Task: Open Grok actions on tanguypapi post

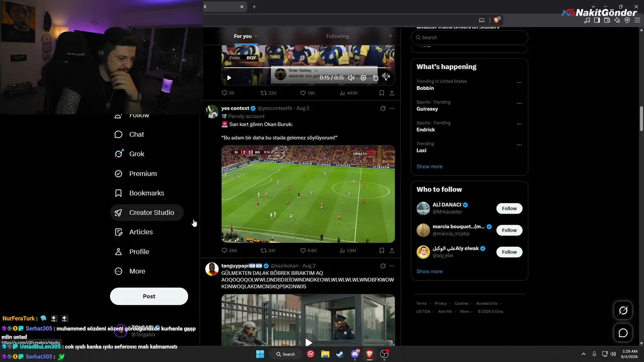Action: 383,265
